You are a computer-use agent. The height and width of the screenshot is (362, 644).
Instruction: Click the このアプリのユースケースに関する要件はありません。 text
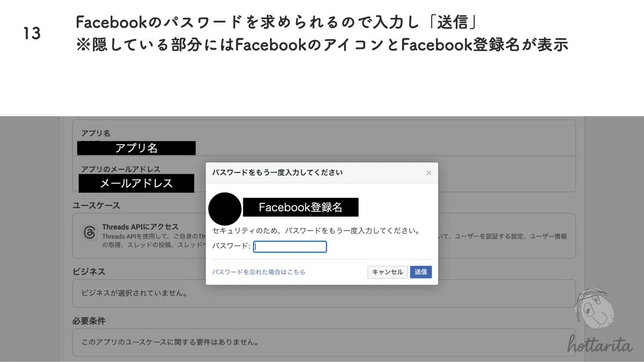pos(170,342)
